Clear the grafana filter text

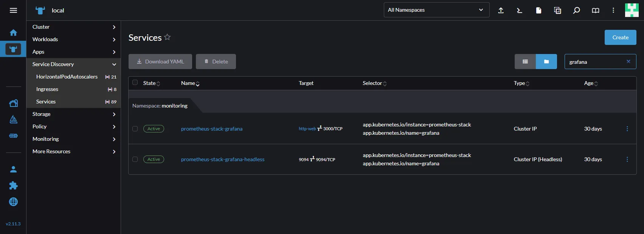tap(628, 62)
